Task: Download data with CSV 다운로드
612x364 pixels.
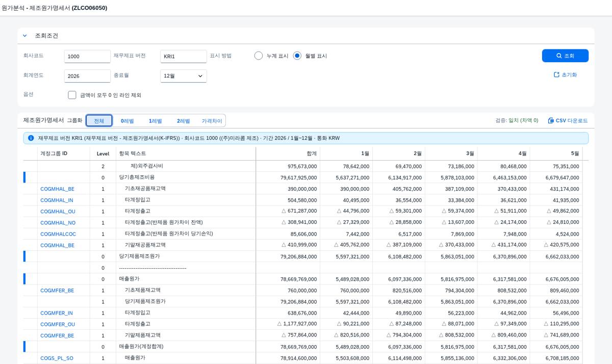Action: click(568, 120)
